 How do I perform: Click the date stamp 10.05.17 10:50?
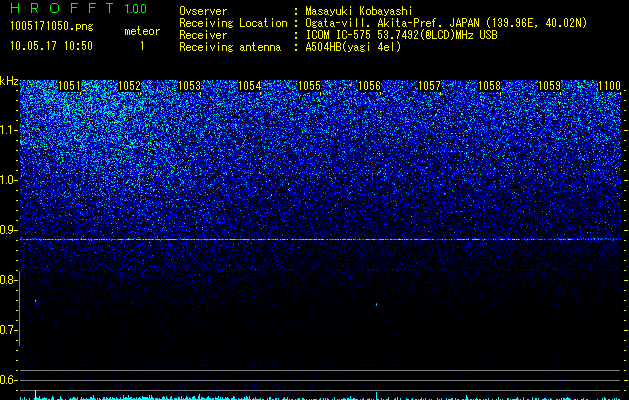click(51, 46)
